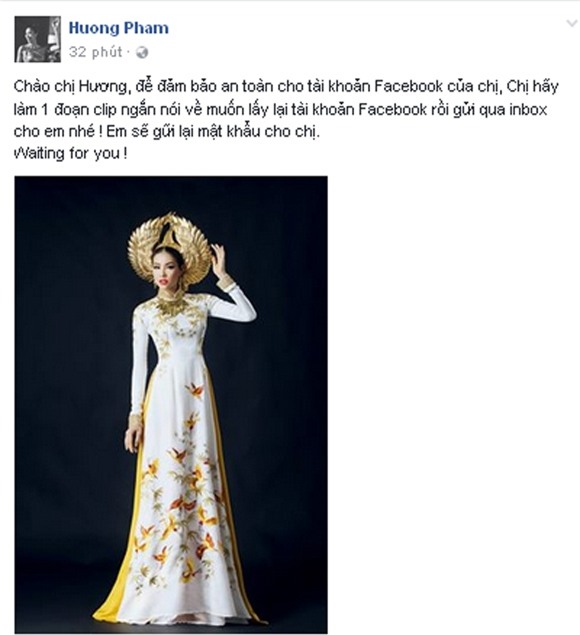This screenshot has width=580, height=635.
Task: Click the gold embroidered collar in photo
Action: coord(167,305)
